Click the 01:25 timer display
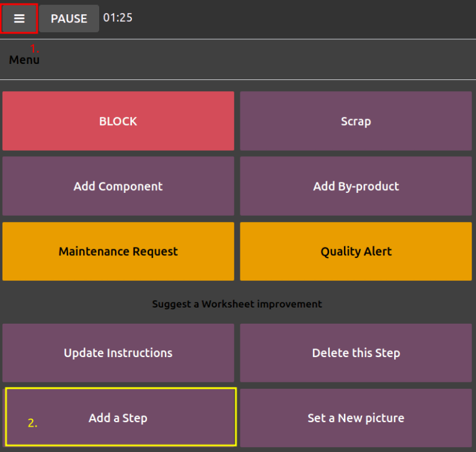The height and width of the screenshot is (452, 476). (x=118, y=17)
